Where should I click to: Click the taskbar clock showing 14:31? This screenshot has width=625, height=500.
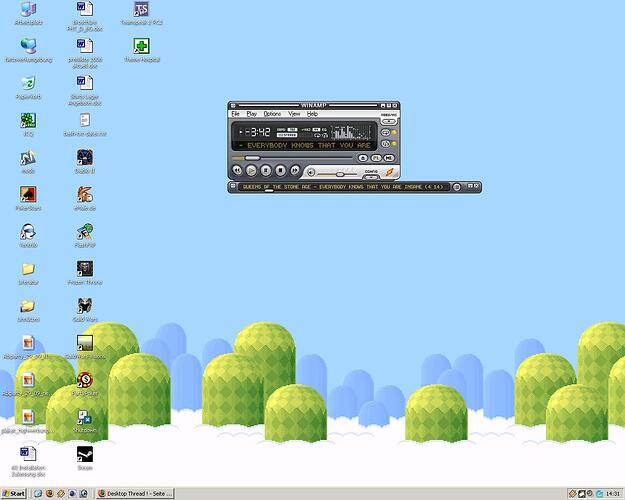tap(613, 494)
